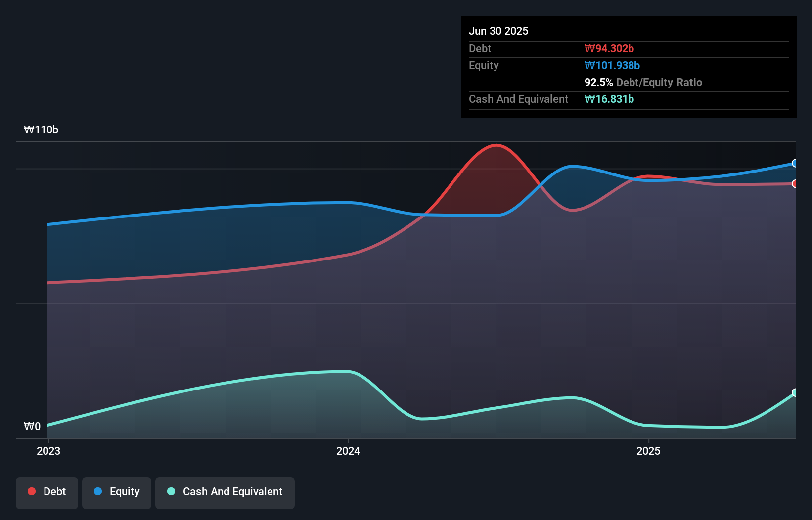Select the red Debt endpoint marker on chart

tap(795, 183)
